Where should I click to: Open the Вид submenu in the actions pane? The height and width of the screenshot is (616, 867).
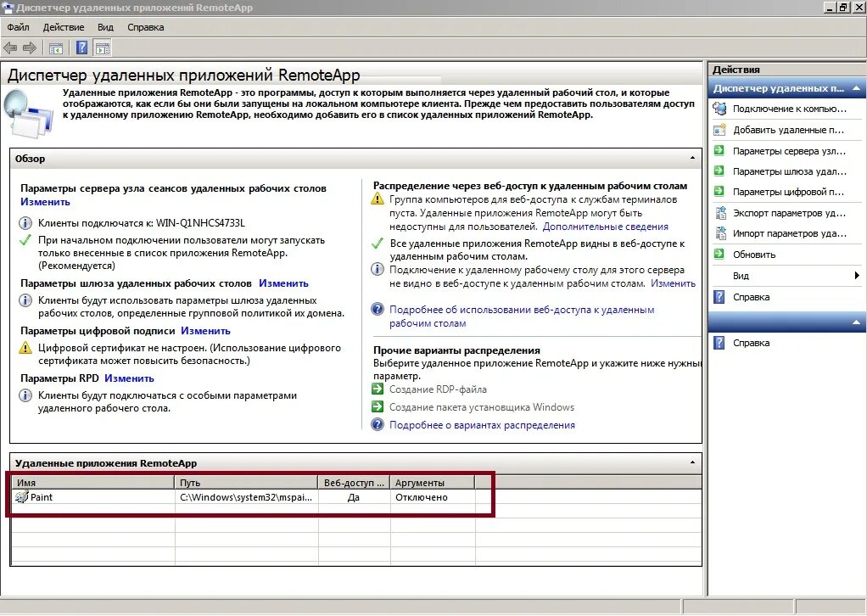click(x=786, y=276)
